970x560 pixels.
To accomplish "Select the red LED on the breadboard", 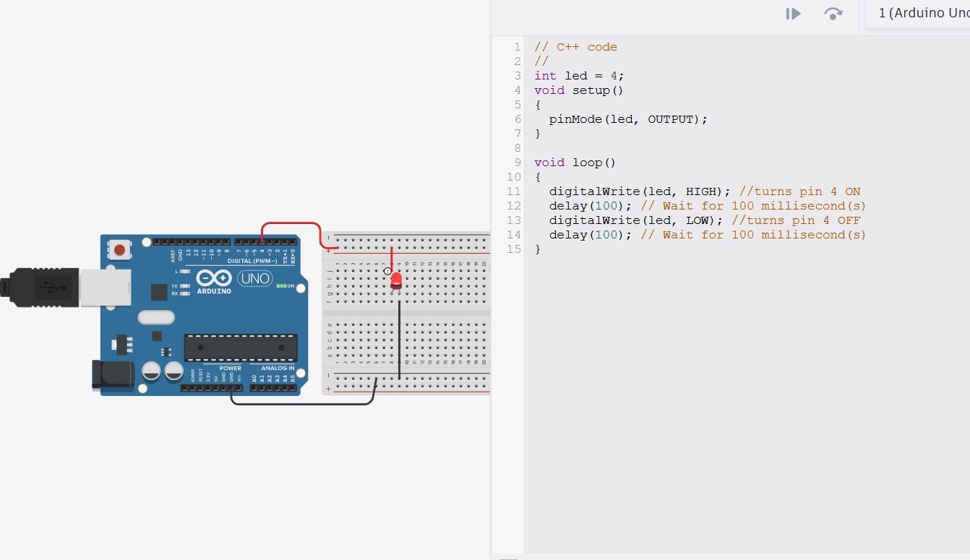I will 396,281.
